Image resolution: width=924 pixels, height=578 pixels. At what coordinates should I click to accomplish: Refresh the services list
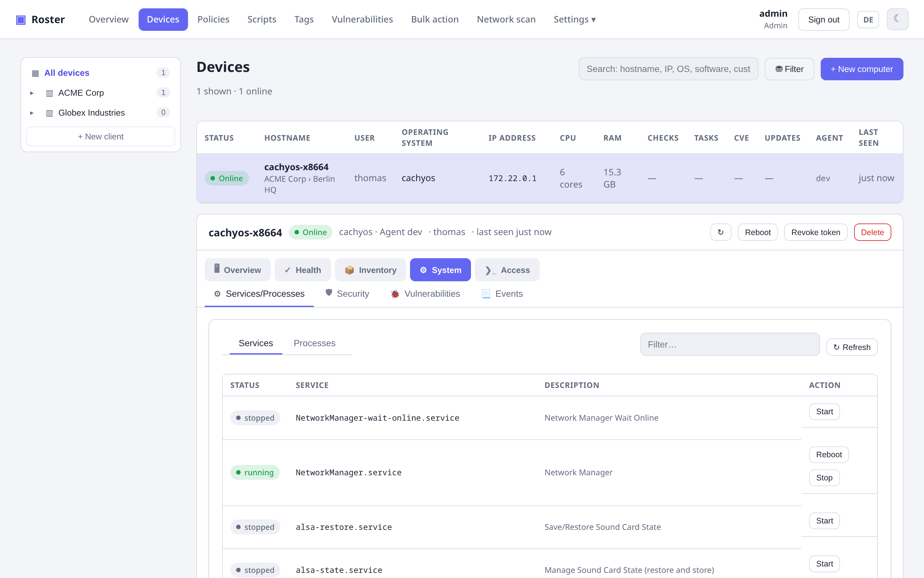point(852,347)
